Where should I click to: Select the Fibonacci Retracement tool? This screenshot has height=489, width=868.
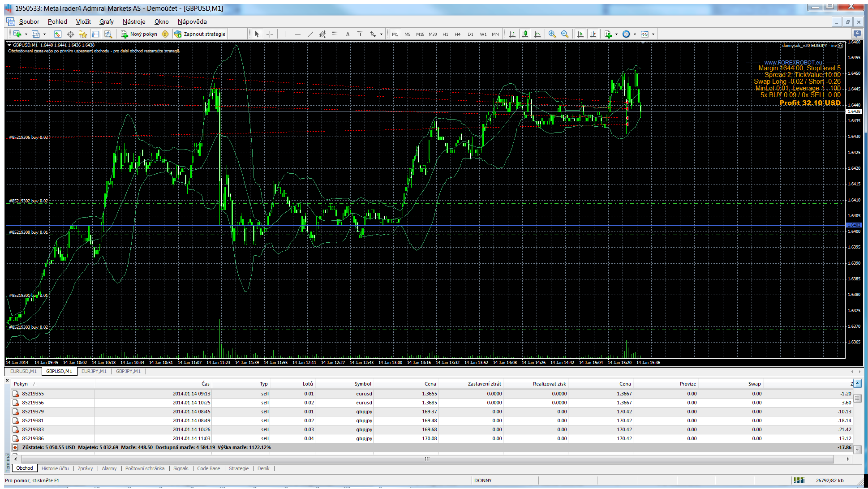pyautogui.click(x=335, y=34)
